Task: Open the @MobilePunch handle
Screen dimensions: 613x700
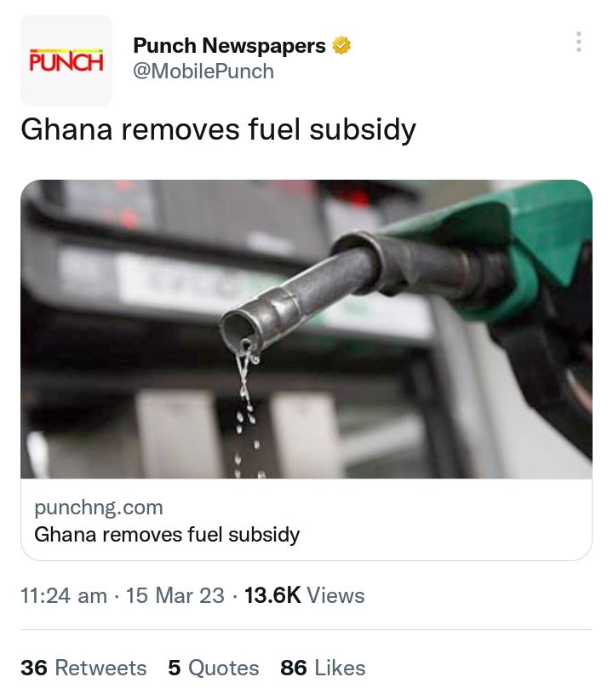Action: click(x=203, y=72)
